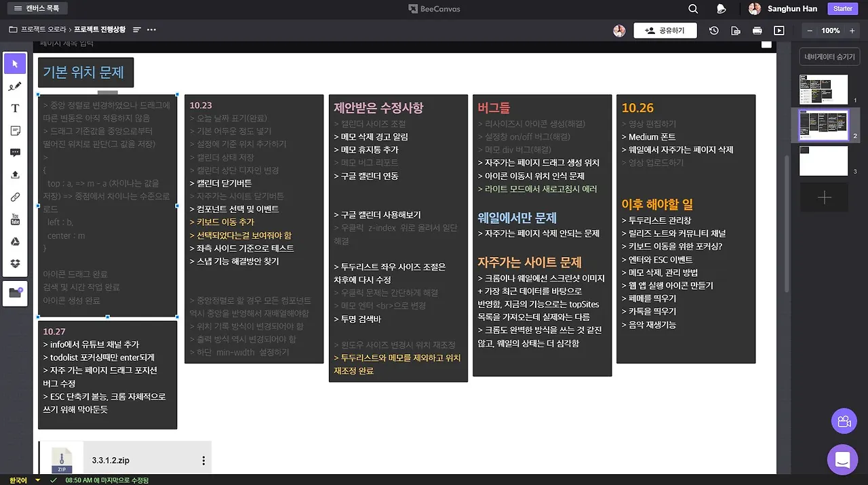The width and height of the screenshot is (868, 485).
Task: Click the 자주가는 사이트 문제 heading
Action: pos(530,262)
